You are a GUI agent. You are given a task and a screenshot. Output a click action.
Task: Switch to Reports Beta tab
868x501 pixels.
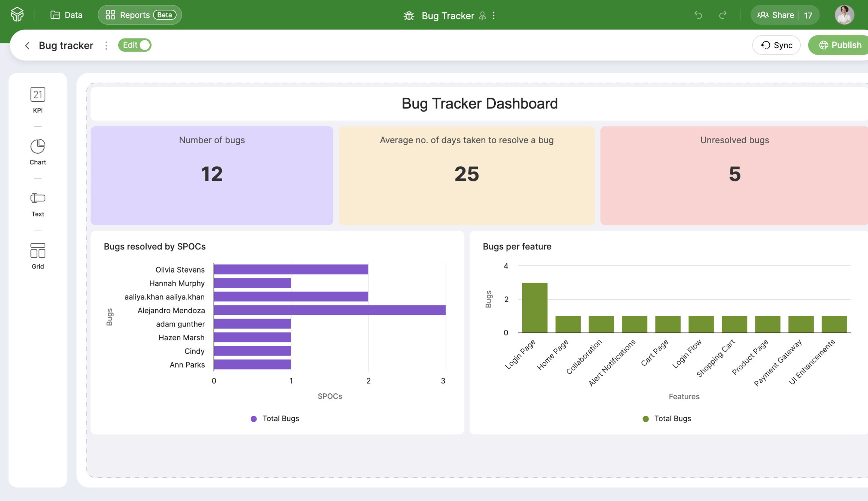click(140, 15)
